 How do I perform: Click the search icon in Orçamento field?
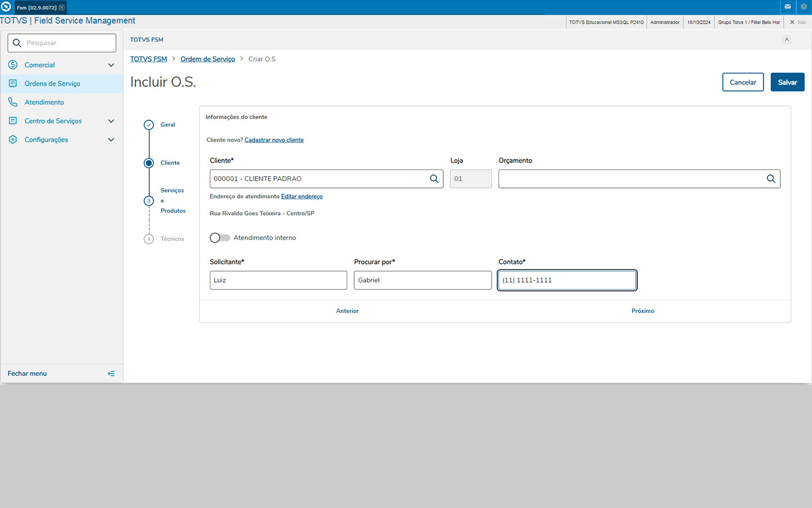[771, 179]
